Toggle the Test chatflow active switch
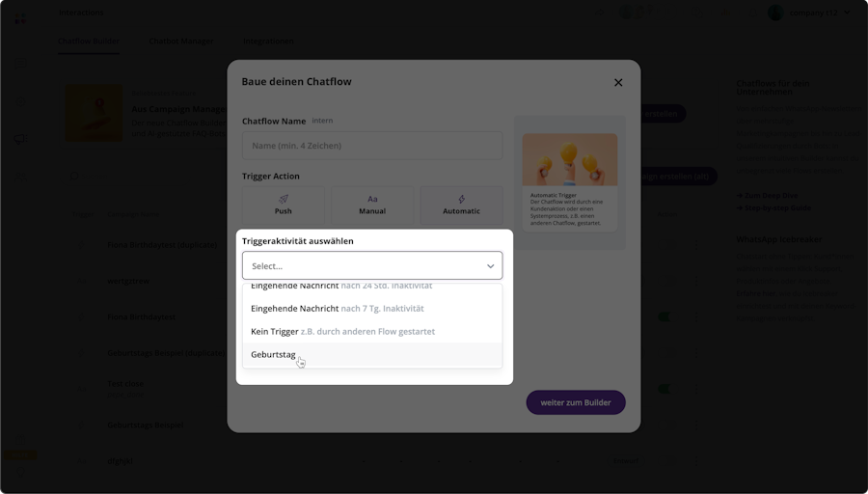This screenshot has height=494, width=868. 664,388
